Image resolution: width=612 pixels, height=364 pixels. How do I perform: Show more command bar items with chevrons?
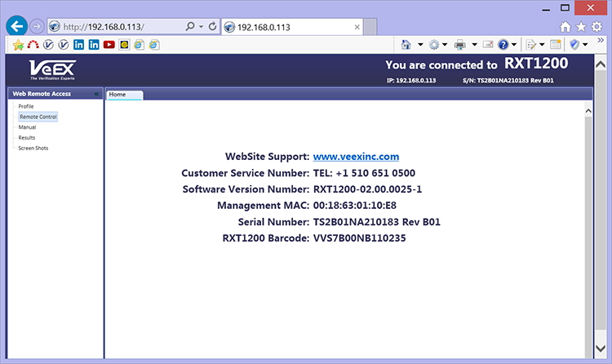point(601,40)
